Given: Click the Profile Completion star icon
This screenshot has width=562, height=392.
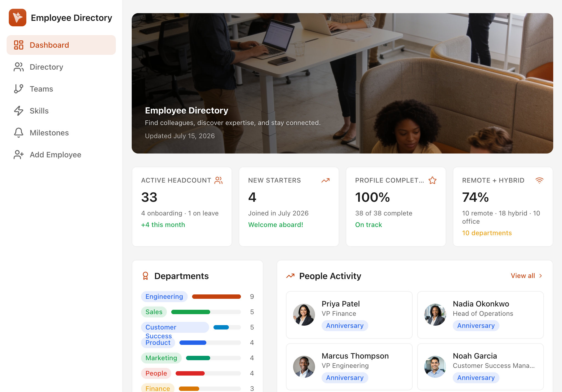Looking at the screenshot, I should [x=432, y=180].
